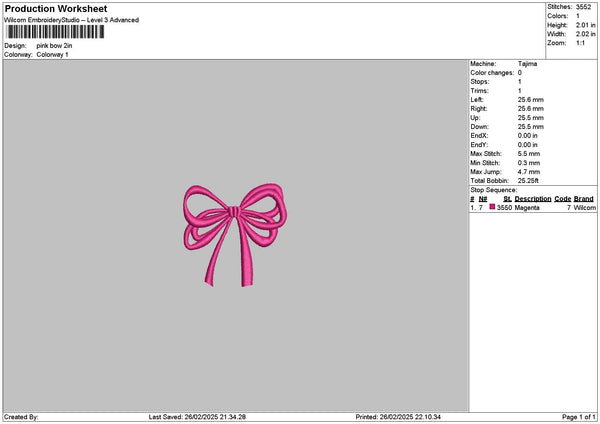Select the Stitches value 3552

[x=584, y=7]
